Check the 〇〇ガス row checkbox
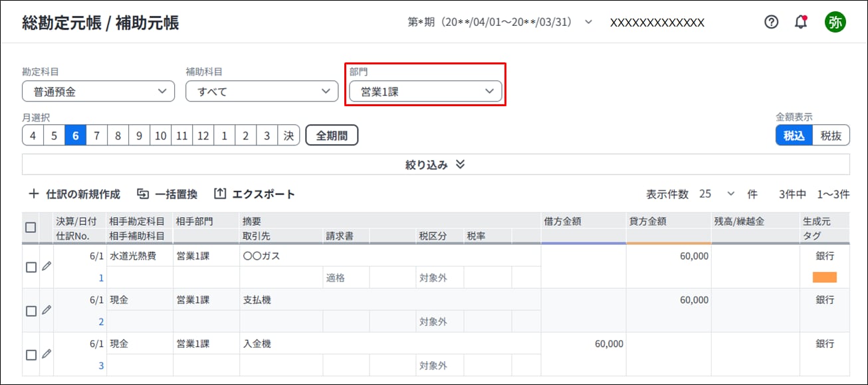 coord(31,267)
